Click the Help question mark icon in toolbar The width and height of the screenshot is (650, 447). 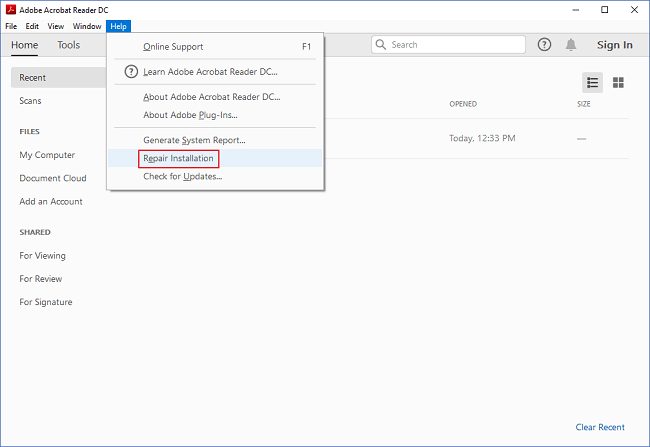pyautogui.click(x=544, y=45)
